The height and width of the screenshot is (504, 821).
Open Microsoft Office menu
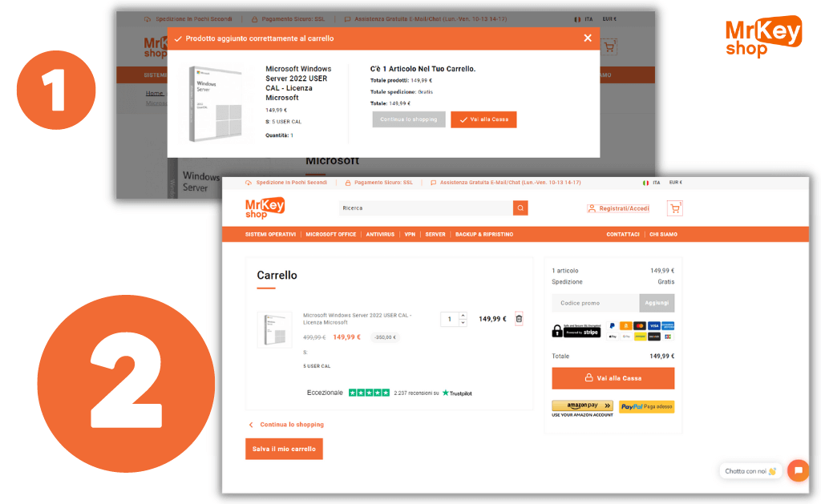tap(331, 235)
